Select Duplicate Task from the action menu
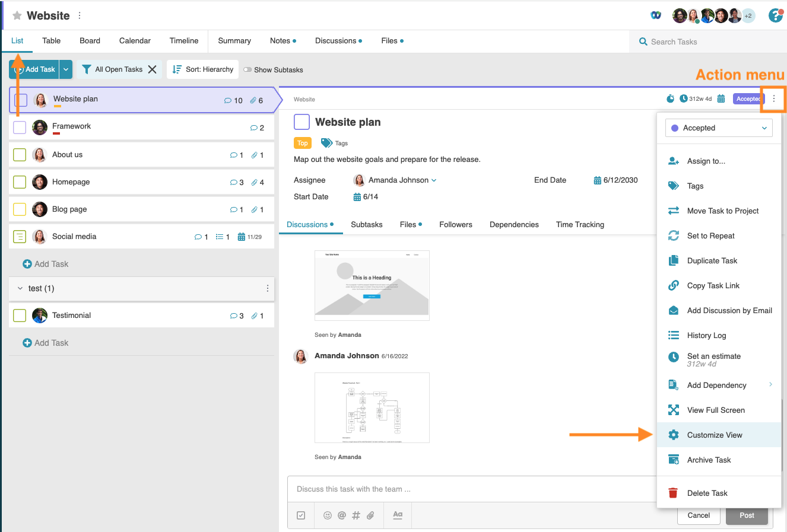The height and width of the screenshot is (532, 787). coord(710,260)
